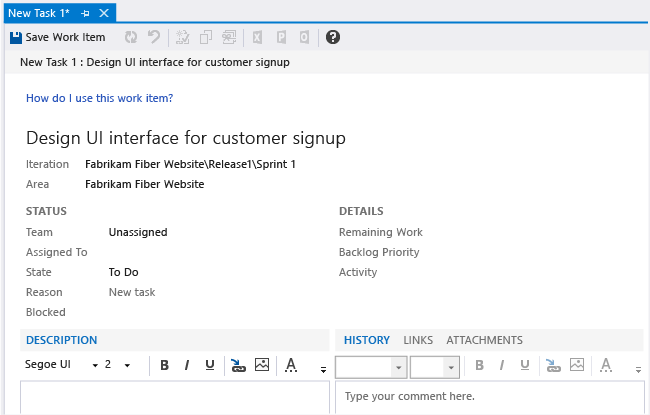The image size is (650, 415).
Task: Open 'How do I use this work item?' link
Action: click(99, 98)
